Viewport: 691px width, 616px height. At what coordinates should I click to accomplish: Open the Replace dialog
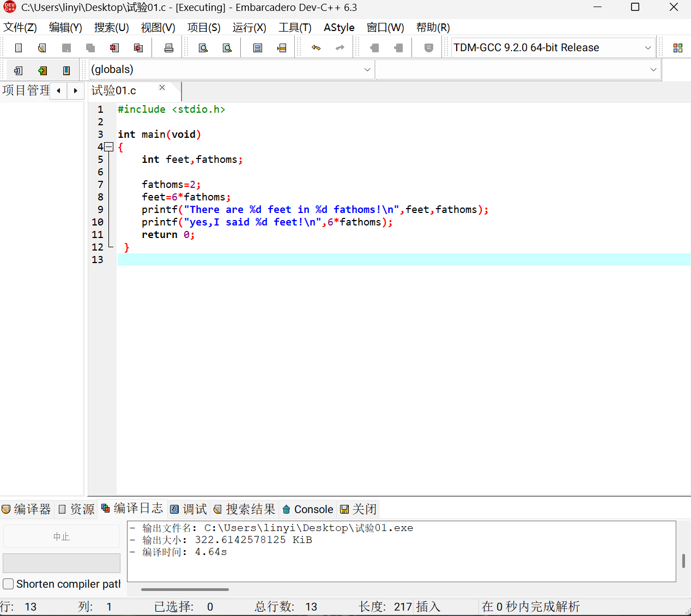[227, 48]
